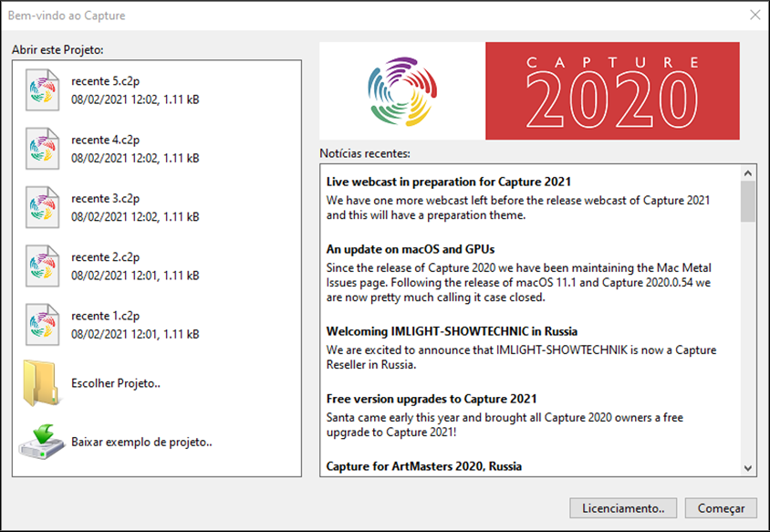
Task: Select the 'recente 1.c2p' file name
Action: [x=106, y=316]
